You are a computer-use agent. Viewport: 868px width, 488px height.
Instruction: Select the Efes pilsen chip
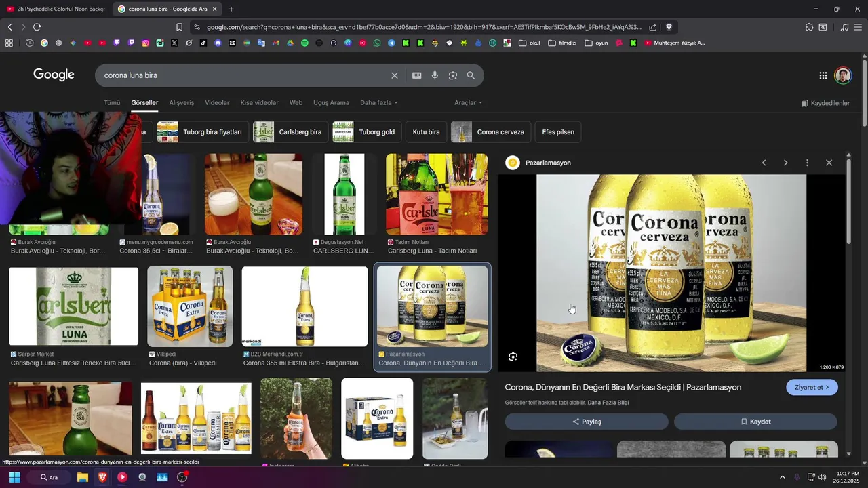coord(558,132)
